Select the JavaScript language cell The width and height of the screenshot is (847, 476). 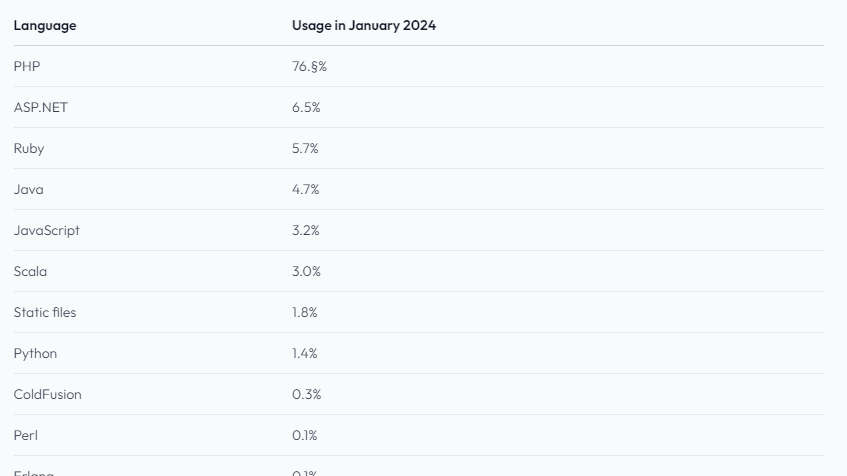tap(47, 231)
